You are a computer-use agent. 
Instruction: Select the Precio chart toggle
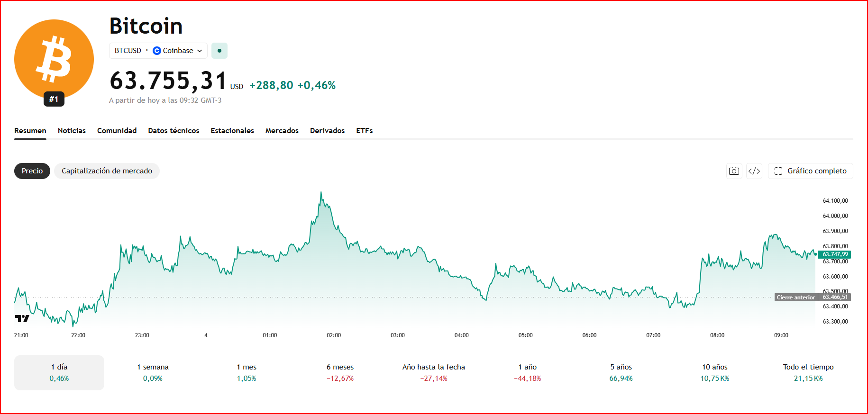(32, 171)
